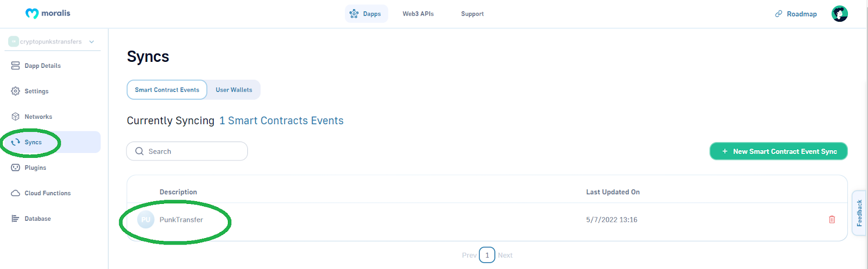Click the 1 Smart Contracts Events text

(x=282, y=121)
